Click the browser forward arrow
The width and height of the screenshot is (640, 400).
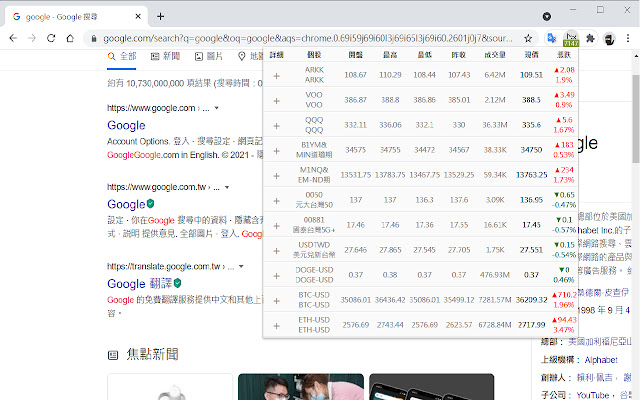[x=32, y=38]
